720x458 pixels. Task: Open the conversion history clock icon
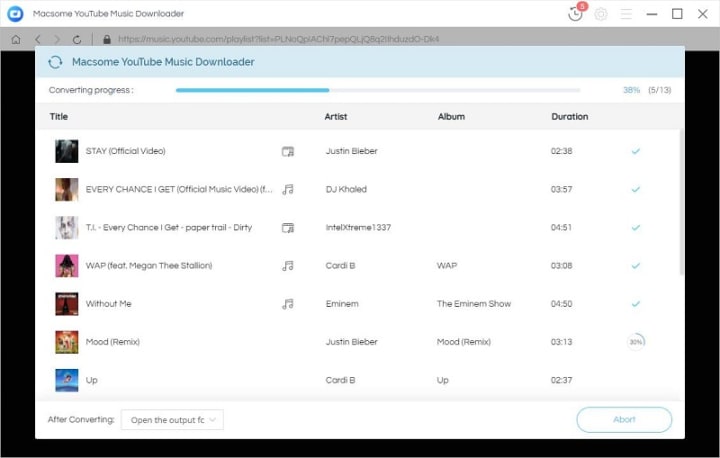[575, 14]
